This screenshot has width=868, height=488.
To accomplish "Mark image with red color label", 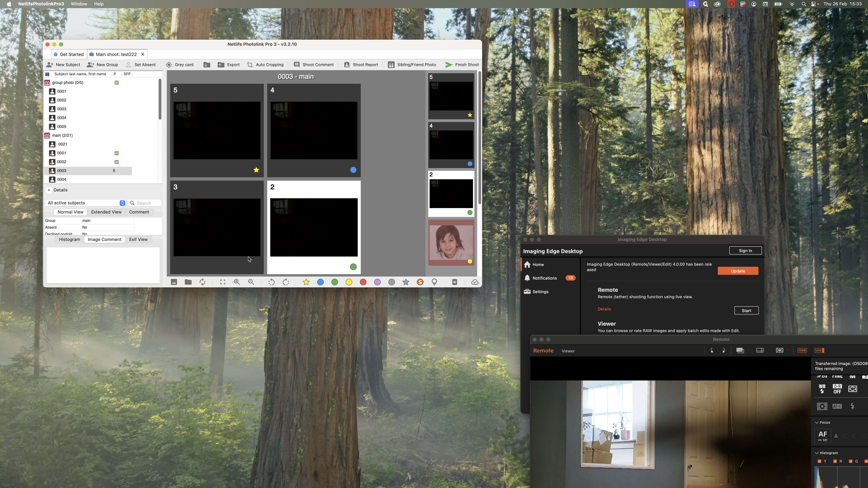I will (363, 282).
